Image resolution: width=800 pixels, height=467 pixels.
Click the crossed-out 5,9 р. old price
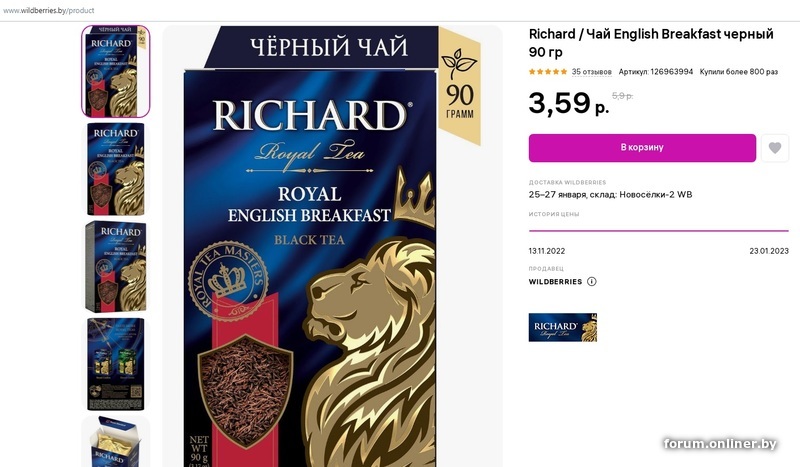pyautogui.click(x=622, y=95)
